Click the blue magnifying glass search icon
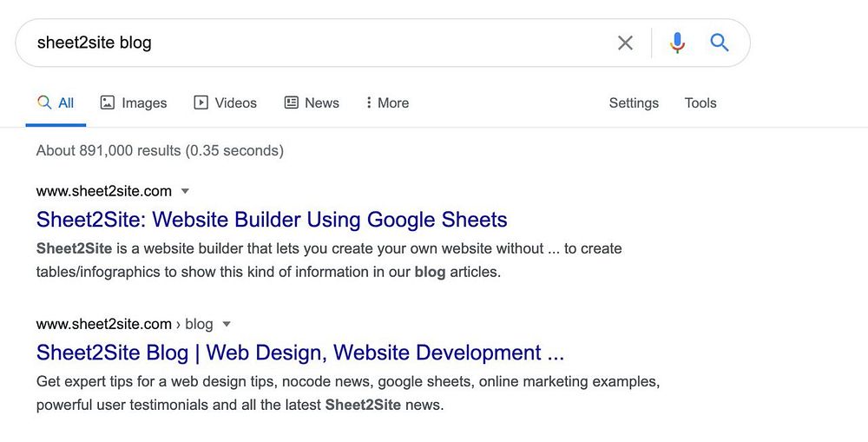Viewport: 868px width, 442px height. point(720,43)
